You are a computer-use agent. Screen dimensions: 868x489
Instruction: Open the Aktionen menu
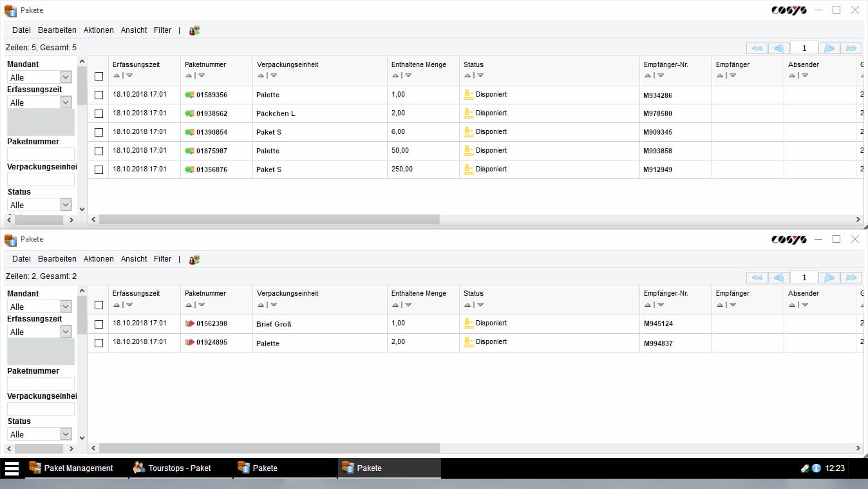98,30
